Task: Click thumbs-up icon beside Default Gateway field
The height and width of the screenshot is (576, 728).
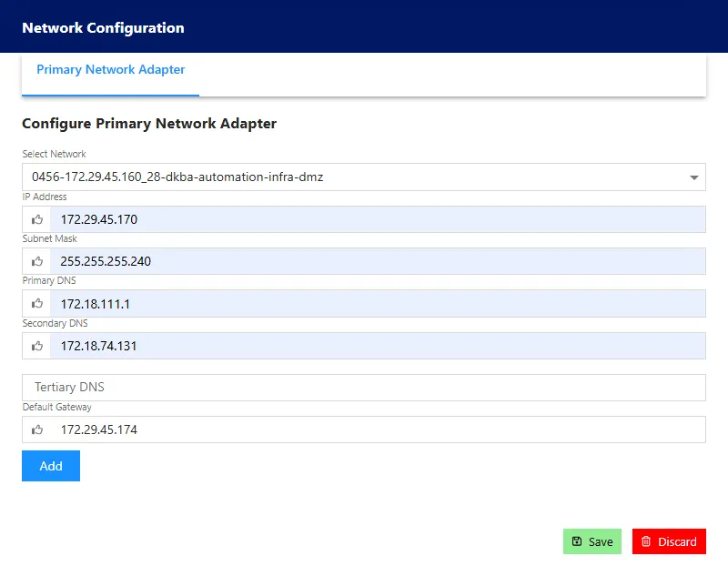Action: pyautogui.click(x=37, y=429)
